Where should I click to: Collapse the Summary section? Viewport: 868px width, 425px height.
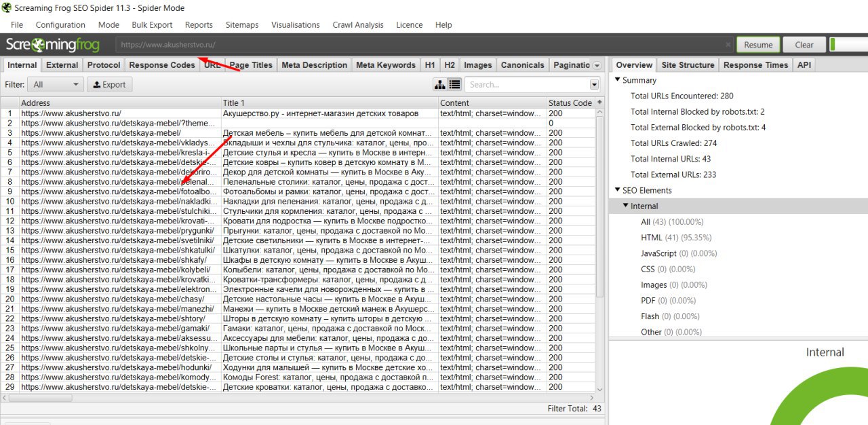click(618, 80)
